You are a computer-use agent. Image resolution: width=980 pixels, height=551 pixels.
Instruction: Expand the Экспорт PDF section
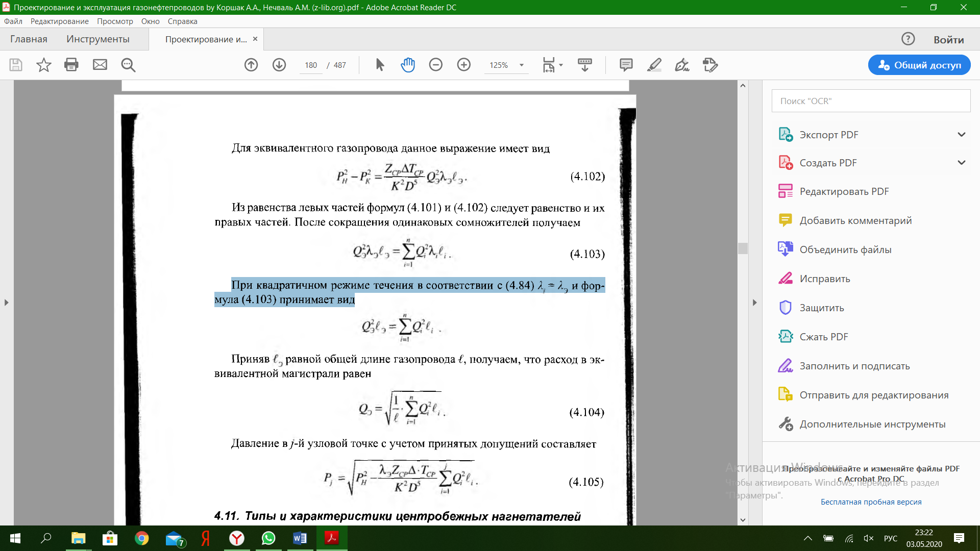tap(962, 135)
